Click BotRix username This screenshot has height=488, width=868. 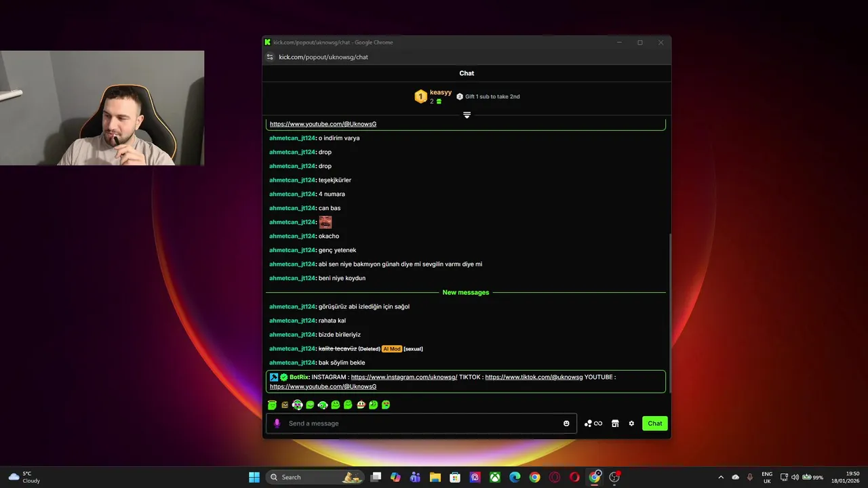[298, 377]
